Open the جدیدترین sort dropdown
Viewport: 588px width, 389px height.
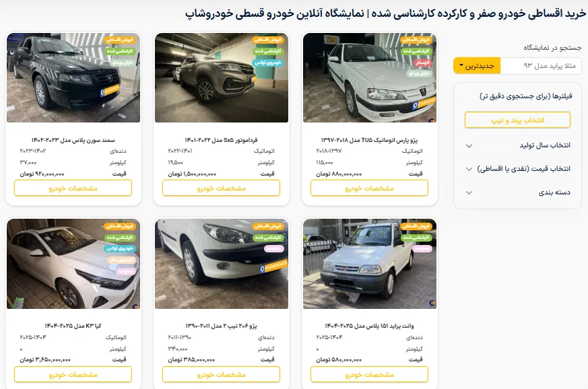click(x=477, y=65)
